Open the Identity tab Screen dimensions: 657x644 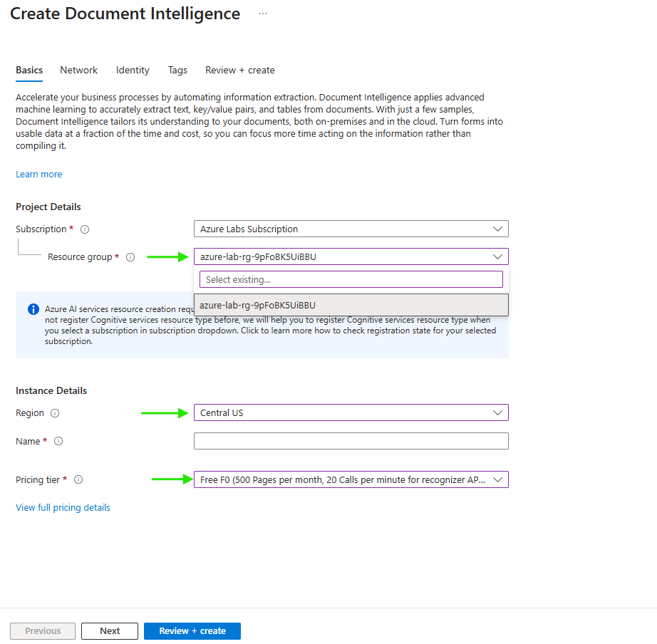(133, 70)
